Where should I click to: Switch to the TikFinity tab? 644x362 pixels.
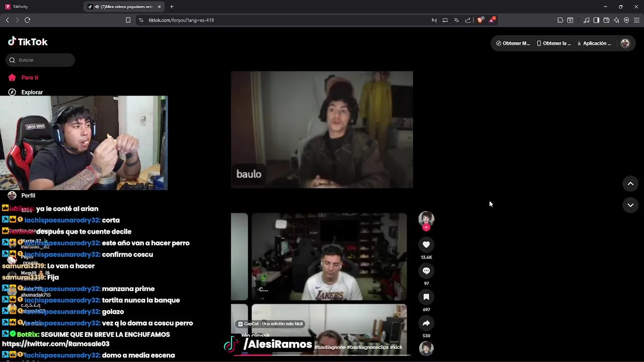click(20, 7)
